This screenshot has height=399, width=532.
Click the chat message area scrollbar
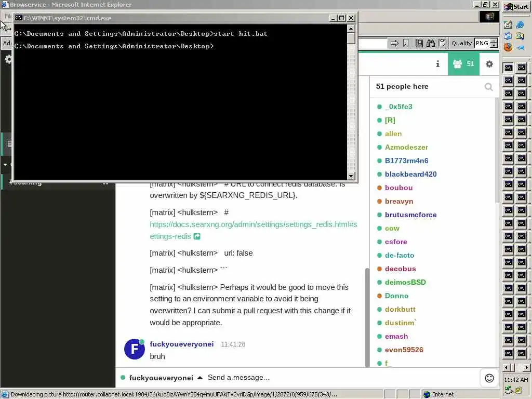pyautogui.click(x=367, y=317)
